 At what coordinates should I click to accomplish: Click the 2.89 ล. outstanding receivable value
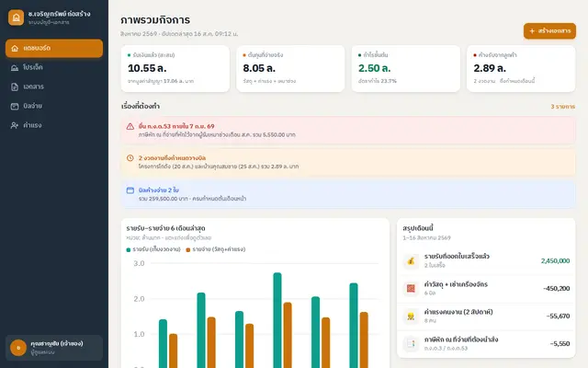490,68
